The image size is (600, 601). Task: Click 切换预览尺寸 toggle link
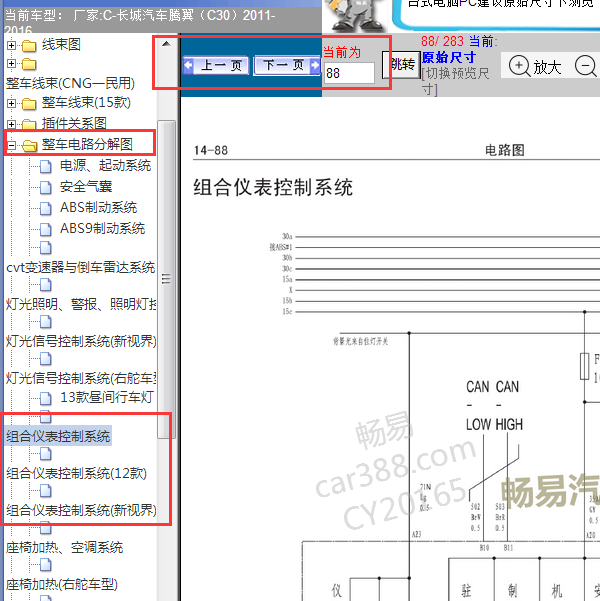(x=455, y=81)
